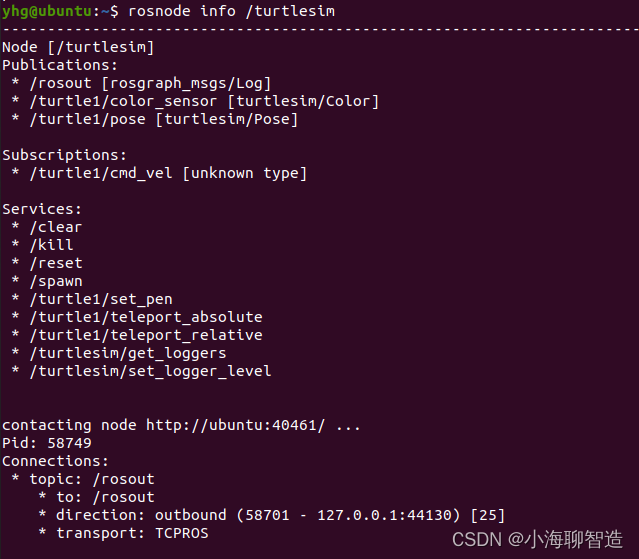Click the Pid: 58749 line
Image resolution: width=639 pixels, height=559 pixels.
47,443
